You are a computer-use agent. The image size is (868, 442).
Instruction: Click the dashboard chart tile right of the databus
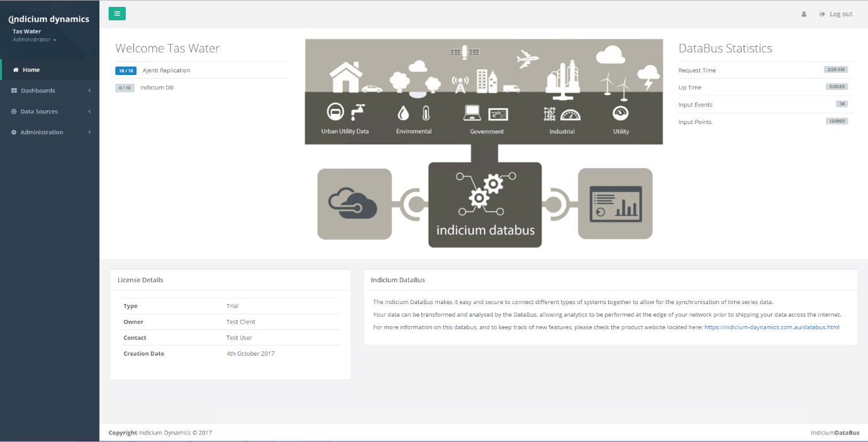[615, 204]
